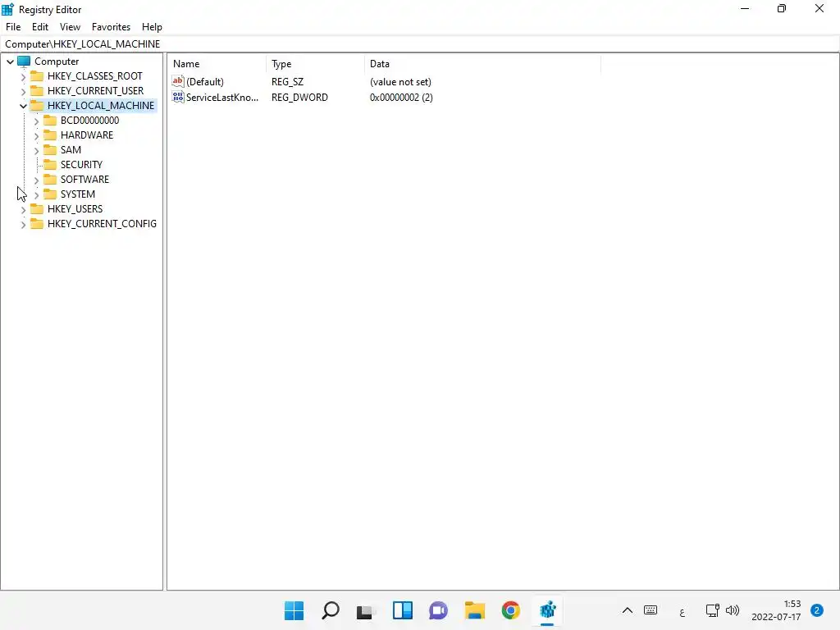
Task: Click the 0x00000002 (2) data cell
Action: [x=401, y=98]
